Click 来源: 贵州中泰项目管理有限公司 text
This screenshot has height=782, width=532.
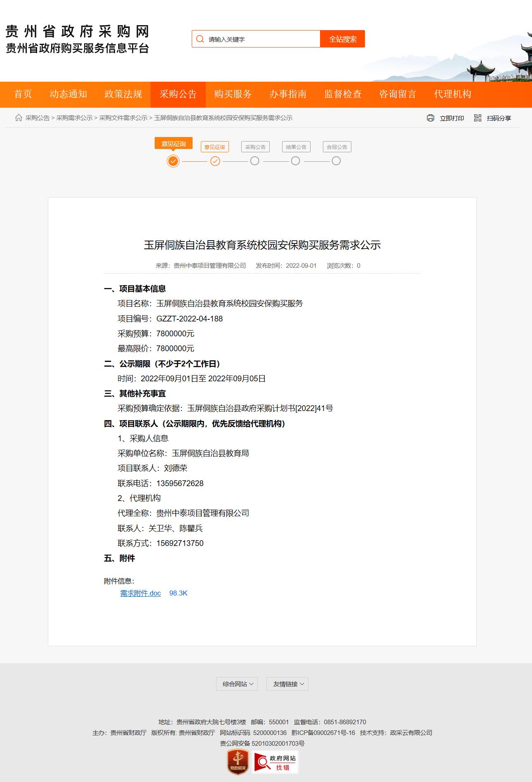(x=201, y=266)
